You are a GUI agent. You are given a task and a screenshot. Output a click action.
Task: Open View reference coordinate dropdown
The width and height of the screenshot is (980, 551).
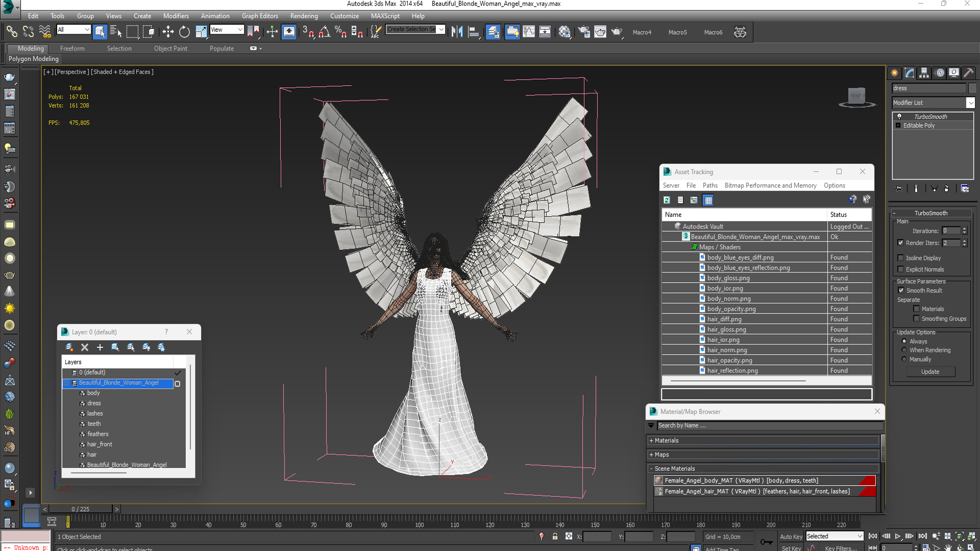click(227, 30)
